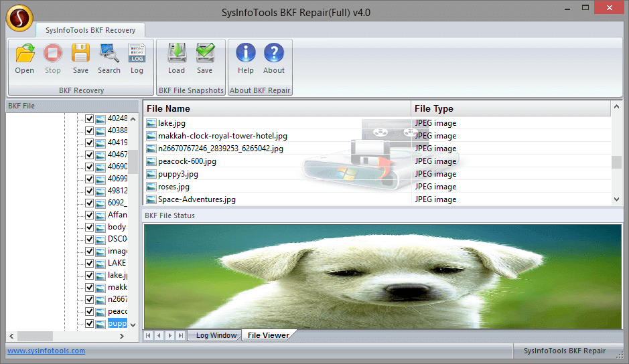
Task: Open the Help icon
Action: (x=245, y=53)
